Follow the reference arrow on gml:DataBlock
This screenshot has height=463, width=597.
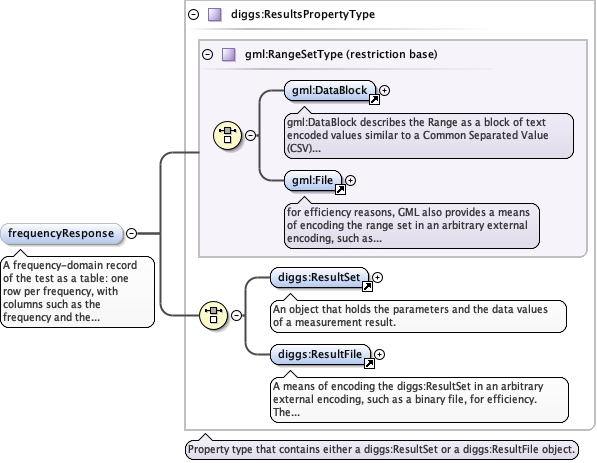[374, 100]
